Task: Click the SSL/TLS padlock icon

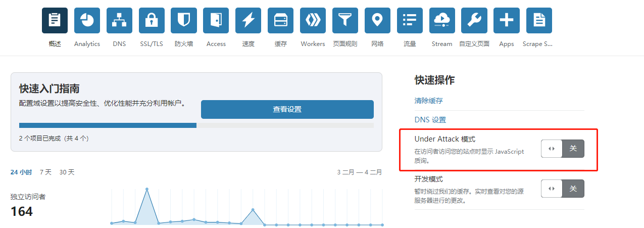Action: pos(152,21)
